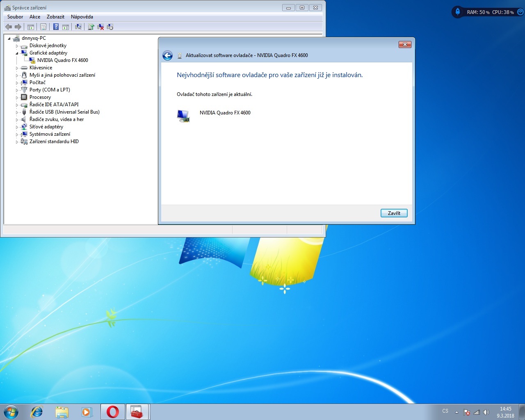This screenshot has height=420, width=525.
Task: Expand the Procesory node
Action: coord(17,98)
